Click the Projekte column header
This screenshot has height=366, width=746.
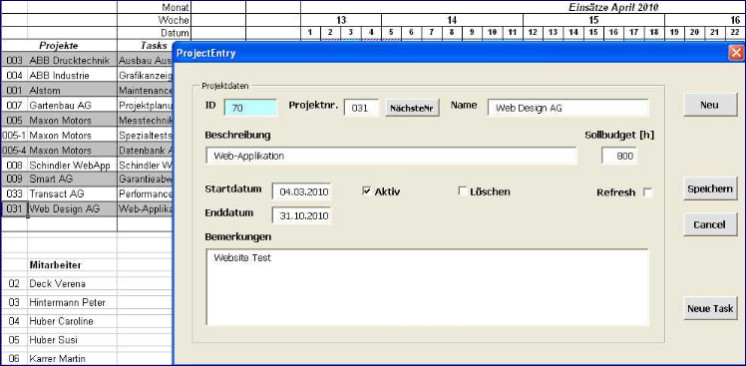click(x=59, y=46)
